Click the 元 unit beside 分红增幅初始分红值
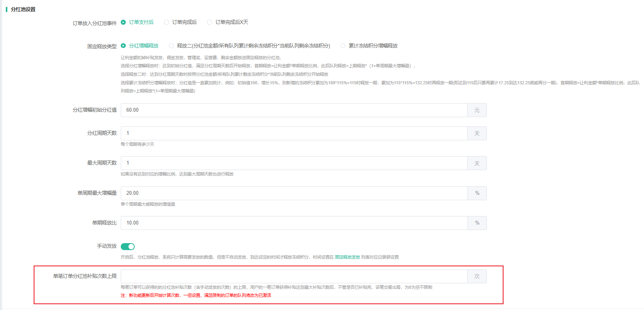The height and width of the screenshot is (310, 644). click(x=477, y=110)
